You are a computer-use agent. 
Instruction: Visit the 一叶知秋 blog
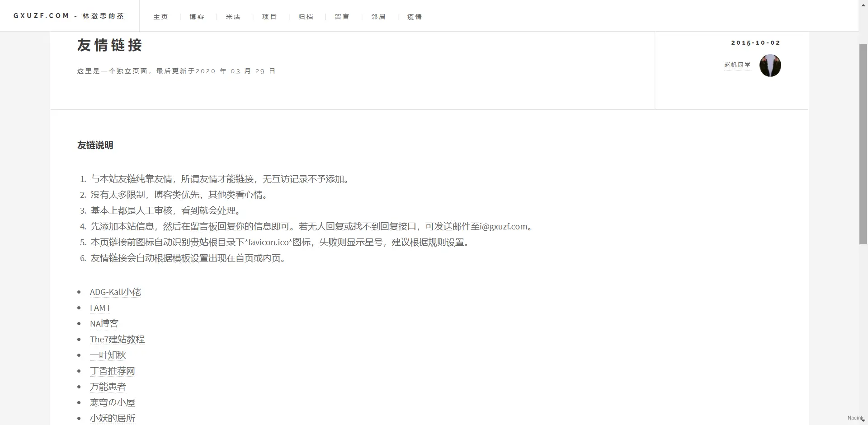[108, 355]
